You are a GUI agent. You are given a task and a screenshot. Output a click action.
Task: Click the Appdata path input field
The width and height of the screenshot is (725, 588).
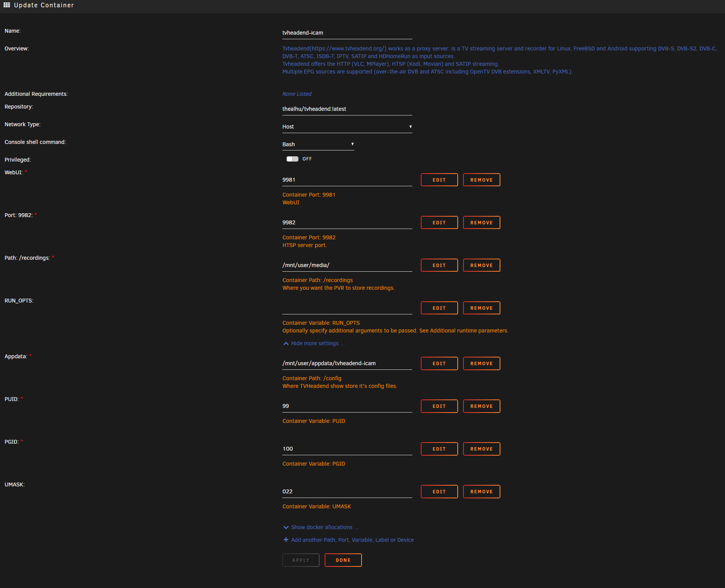tap(347, 363)
